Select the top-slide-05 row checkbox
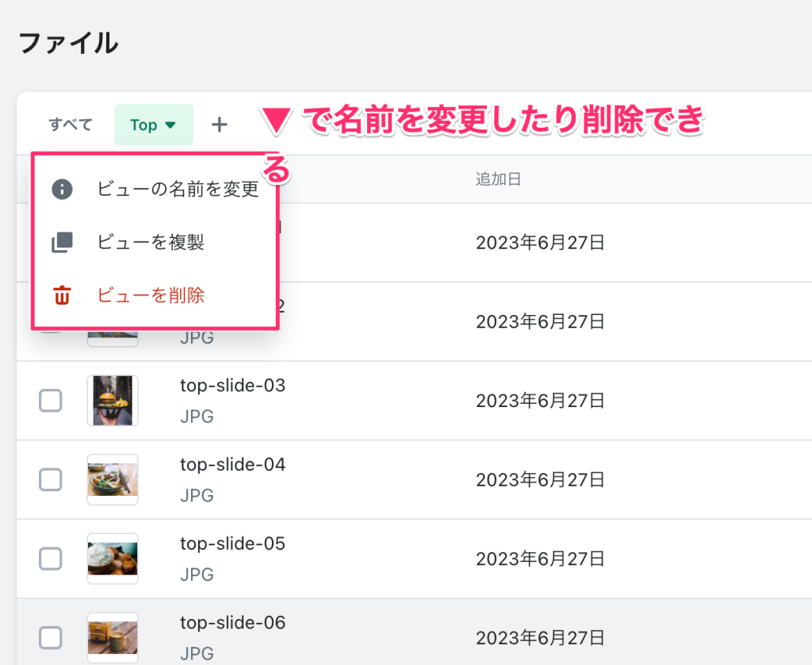Viewport: 812px width, 665px height. tap(51, 559)
